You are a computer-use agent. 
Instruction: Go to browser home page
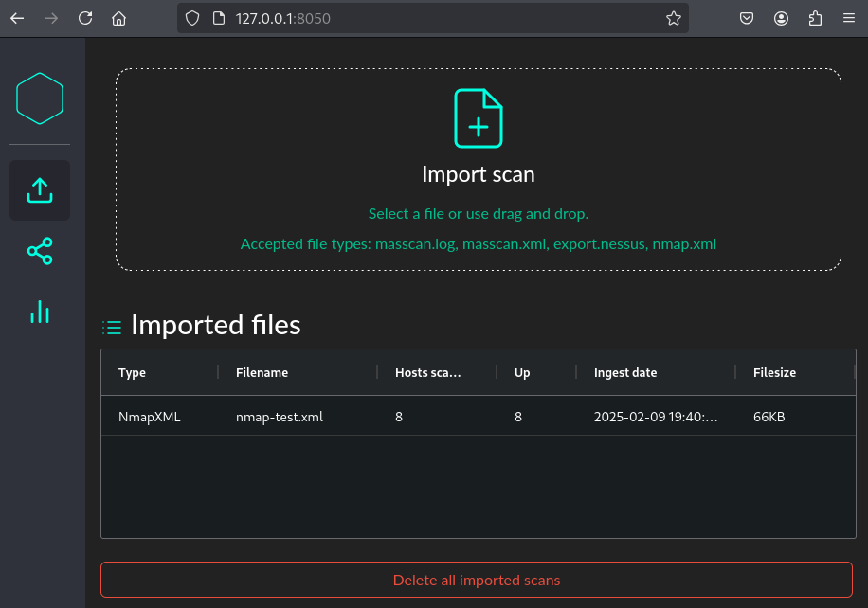118,18
